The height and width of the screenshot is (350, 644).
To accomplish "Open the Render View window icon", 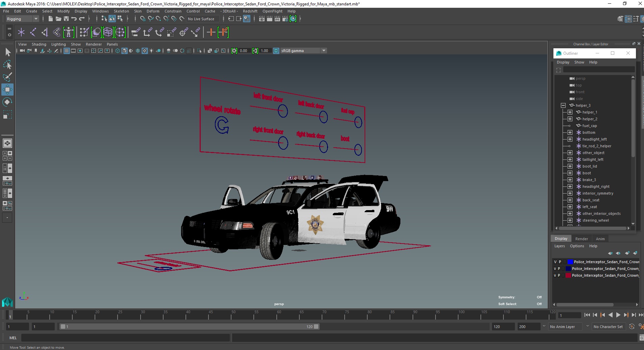I will (x=262, y=19).
